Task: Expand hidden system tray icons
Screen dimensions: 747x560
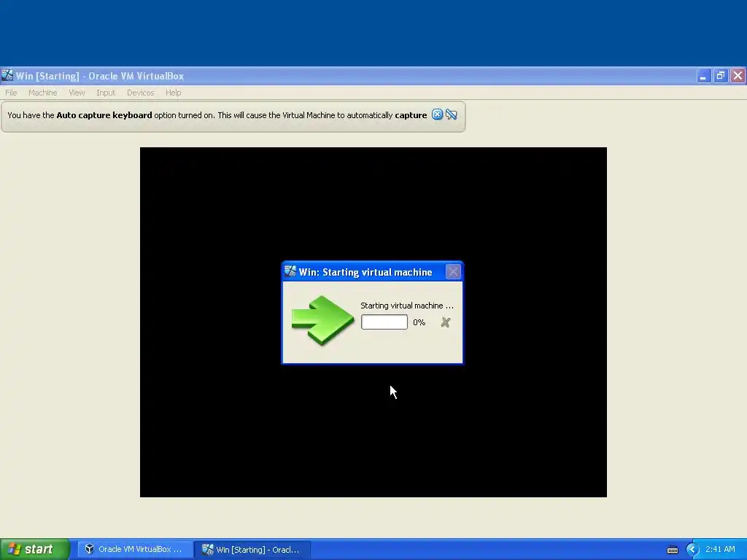Action: [x=692, y=549]
